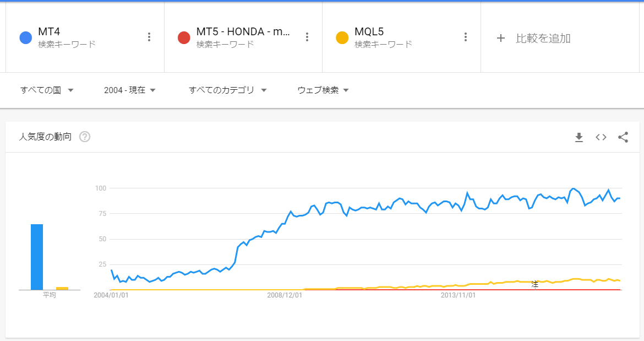Click the blue MT4 average bar
The width and height of the screenshot is (644, 341).
tap(37, 257)
